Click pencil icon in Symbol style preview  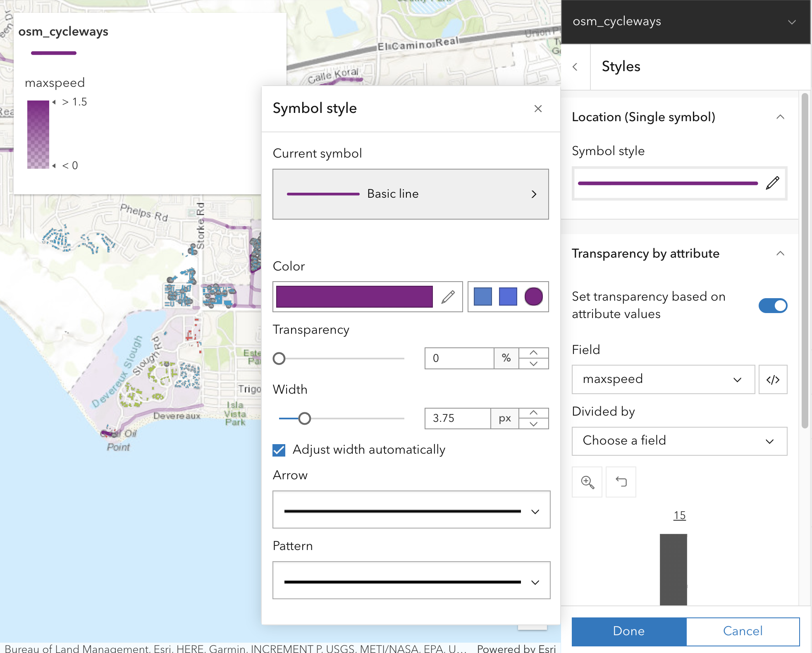point(772,183)
